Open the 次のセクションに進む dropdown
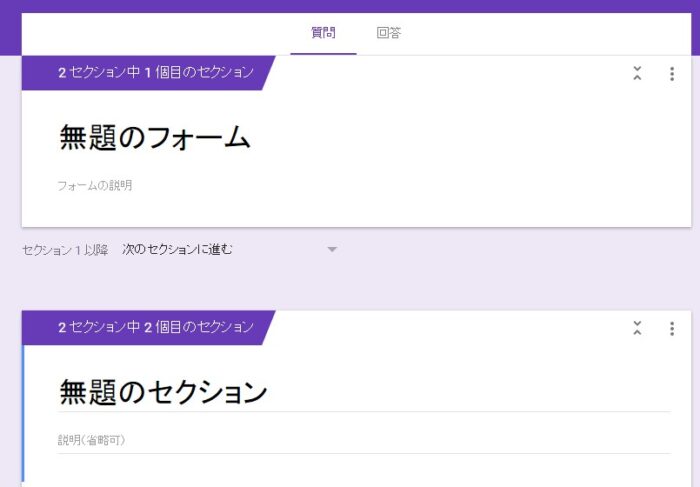The image size is (700, 487). (x=229, y=250)
